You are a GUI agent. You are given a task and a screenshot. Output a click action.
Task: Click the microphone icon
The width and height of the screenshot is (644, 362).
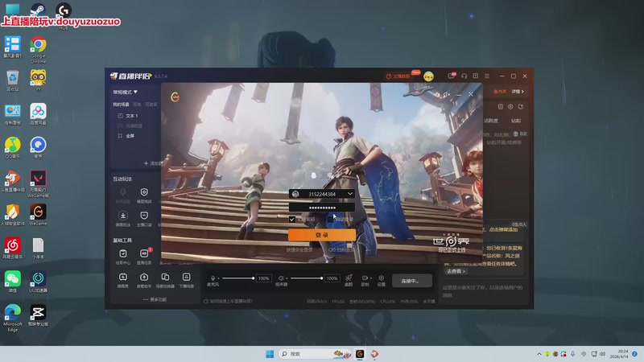pyautogui.click(x=213, y=278)
